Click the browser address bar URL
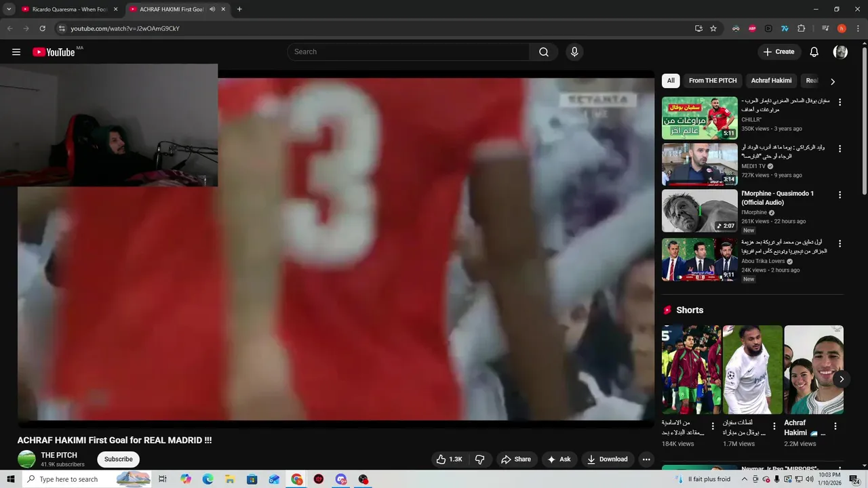Viewport: 868px width, 488px height. (x=125, y=28)
